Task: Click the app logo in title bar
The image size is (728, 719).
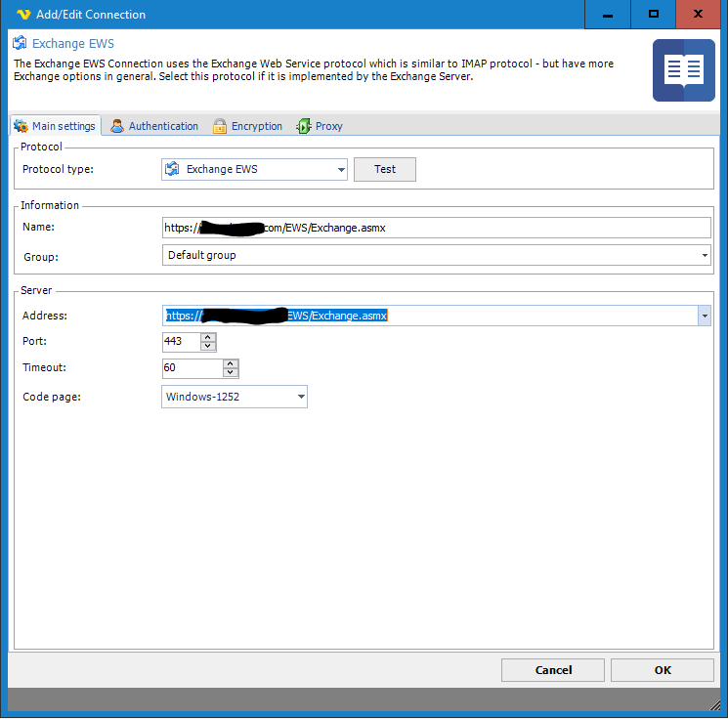Action: (24, 15)
